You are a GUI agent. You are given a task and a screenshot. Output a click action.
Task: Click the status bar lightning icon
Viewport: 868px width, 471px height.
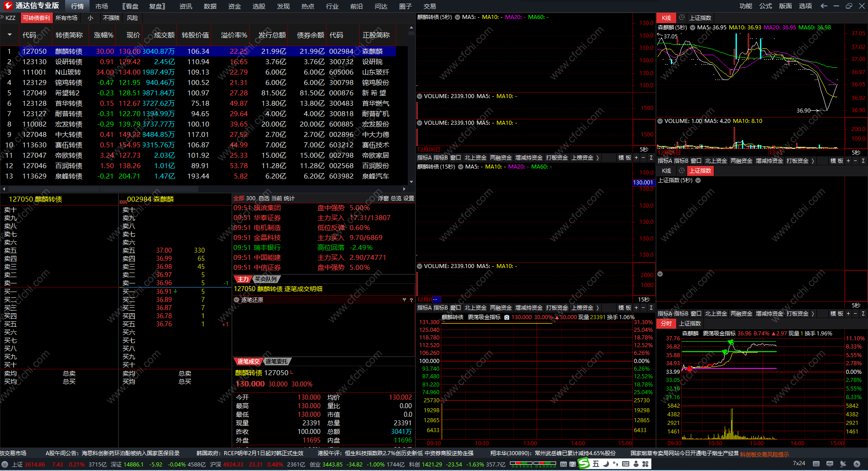[857, 464]
